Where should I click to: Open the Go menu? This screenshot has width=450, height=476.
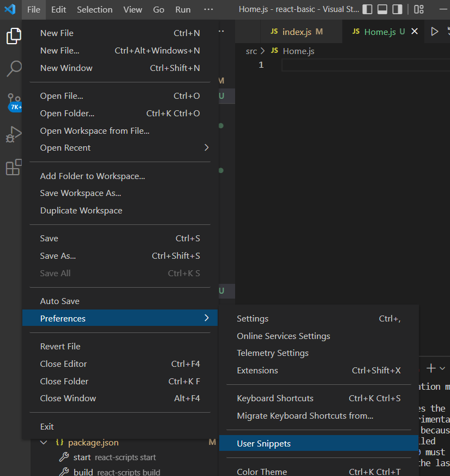(x=158, y=9)
